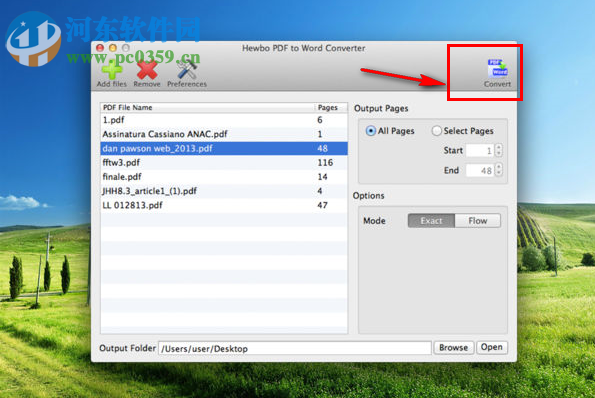595x398 pixels.
Task: Select JHH8.3_article1_(1).pdf row
Action: [224, 191]
